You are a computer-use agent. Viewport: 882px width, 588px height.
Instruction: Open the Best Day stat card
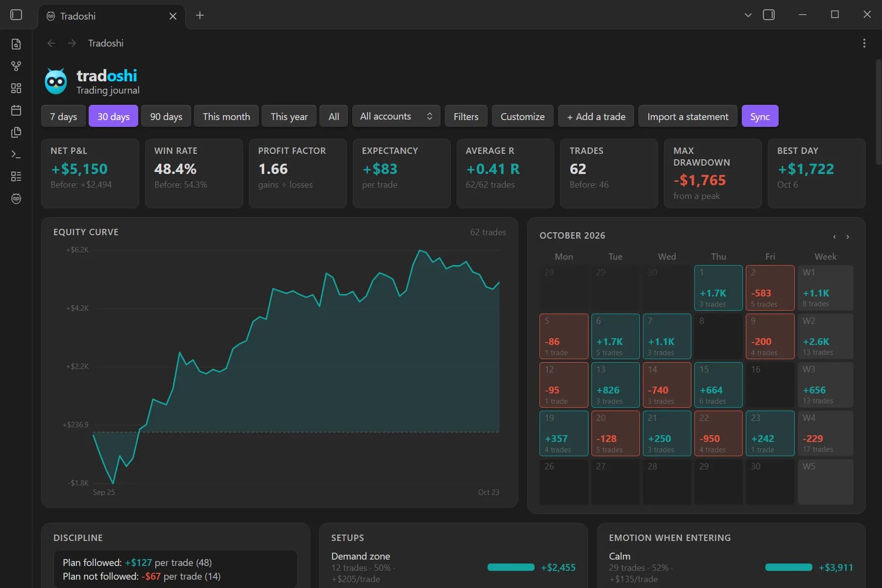coord(817,173)
